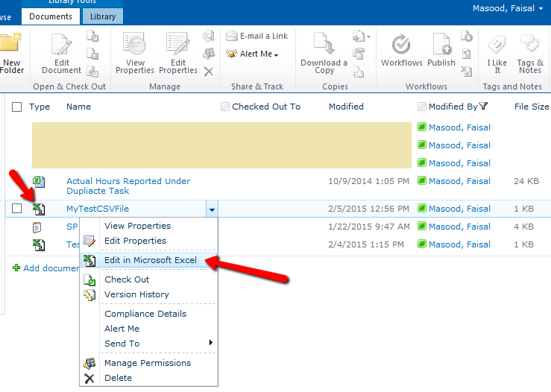Screen dimensions: 551x392
Task: Open Tags & Notes icon
Action: (529, 43)
